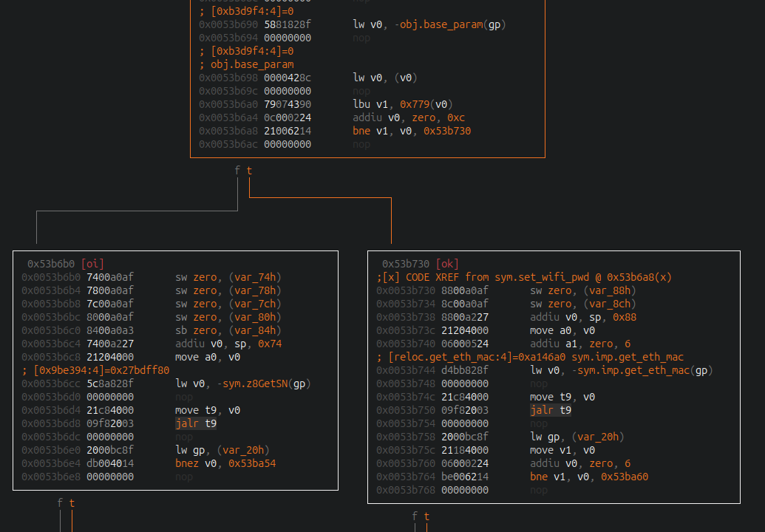The width and height of the screenshot is (765, 532).
Task: Click the false branch label under top block
Action: [x=237, y=170]
